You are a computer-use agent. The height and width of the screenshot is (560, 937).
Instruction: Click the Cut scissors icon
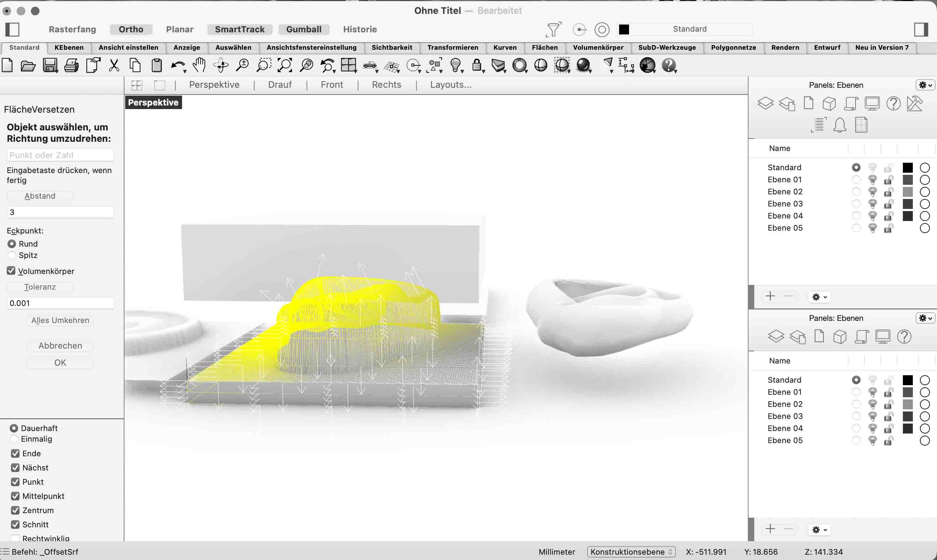pyautogui.click(x=114, y=65)
